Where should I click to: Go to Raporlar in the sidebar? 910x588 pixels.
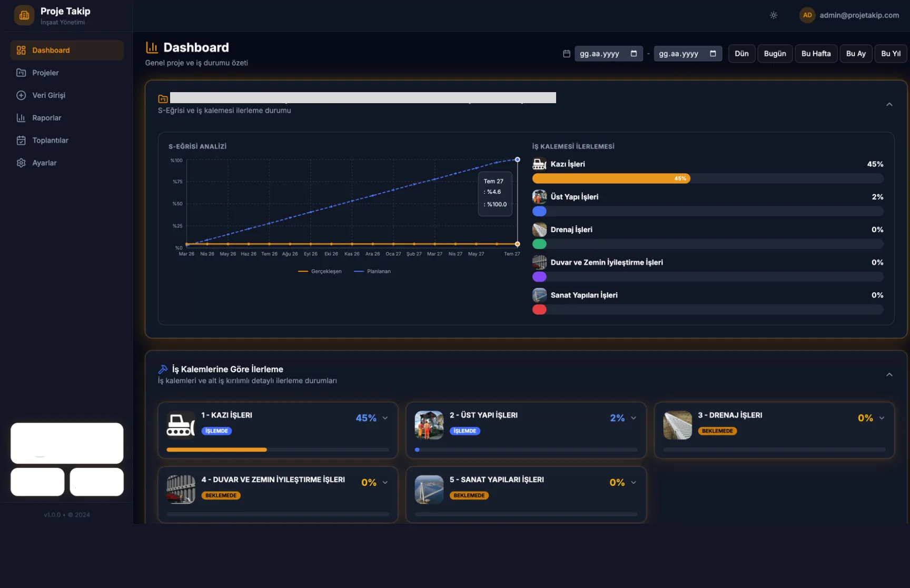pos(46,118)
